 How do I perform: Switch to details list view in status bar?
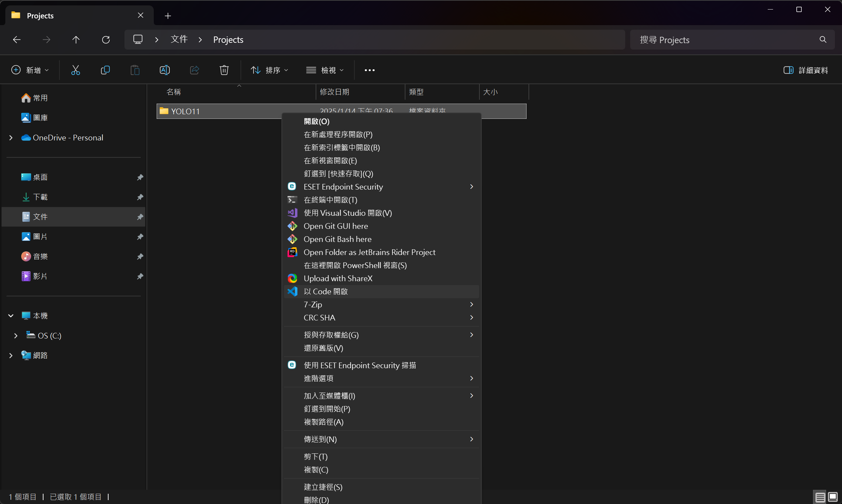pyautogui.click(x=820, y=497)
